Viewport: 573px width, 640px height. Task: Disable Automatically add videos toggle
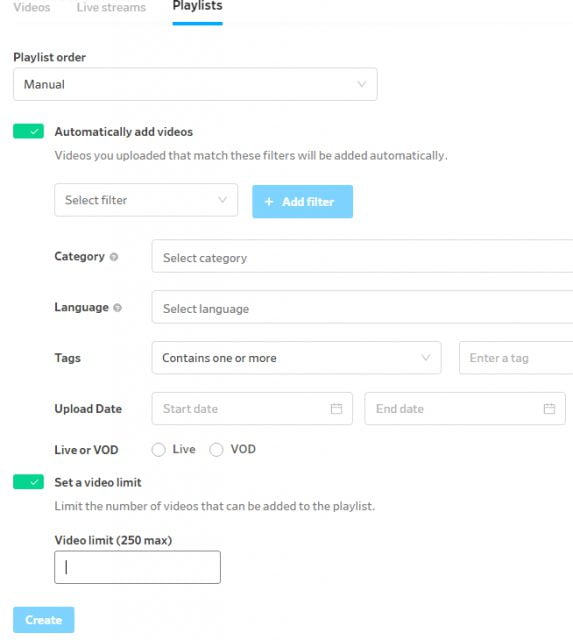[28, 131]
